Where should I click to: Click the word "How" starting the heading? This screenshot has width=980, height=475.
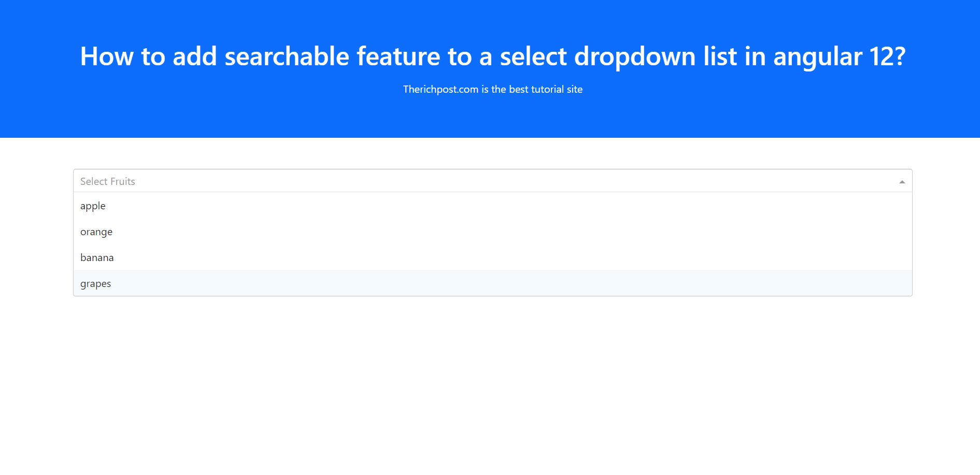tap(107, 56)
